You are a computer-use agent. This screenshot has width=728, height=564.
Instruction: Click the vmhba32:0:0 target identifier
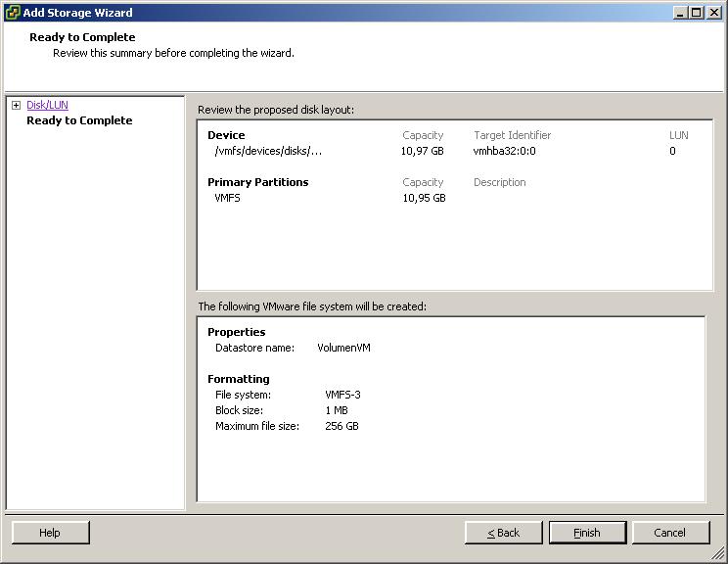click(x=504, y=151)
